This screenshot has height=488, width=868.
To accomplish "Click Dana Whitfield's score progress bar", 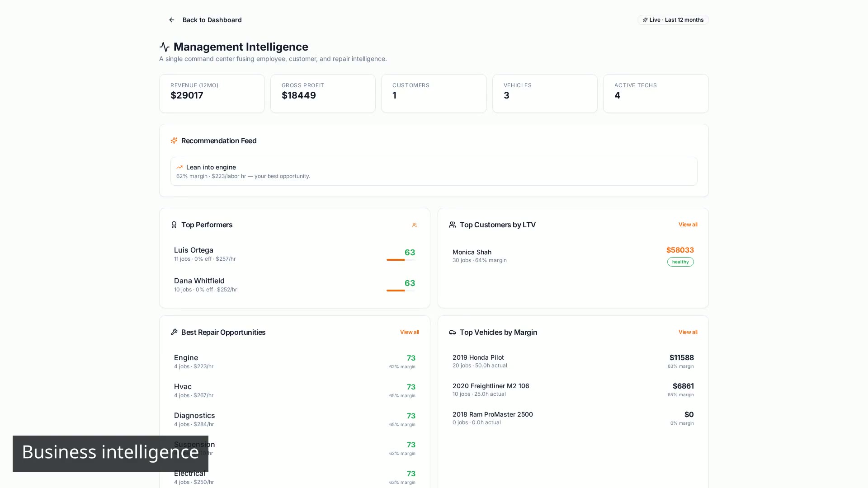I will click(x=401, y=291).
